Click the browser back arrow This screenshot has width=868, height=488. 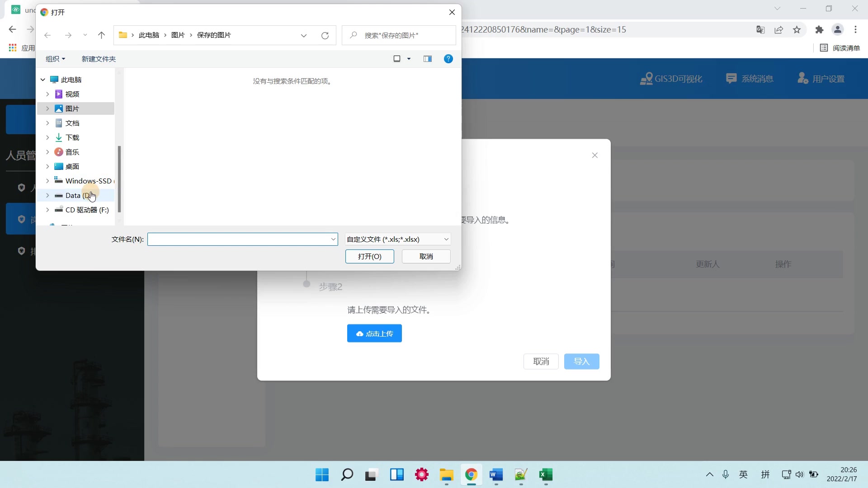click(12, 29)
